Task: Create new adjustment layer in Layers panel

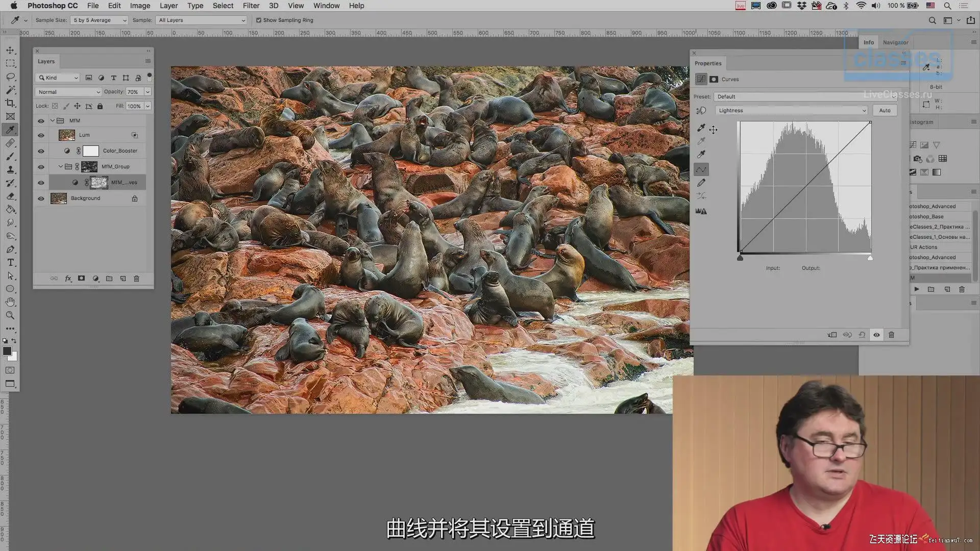Action: pyautogui.click(x=95, y=279)
